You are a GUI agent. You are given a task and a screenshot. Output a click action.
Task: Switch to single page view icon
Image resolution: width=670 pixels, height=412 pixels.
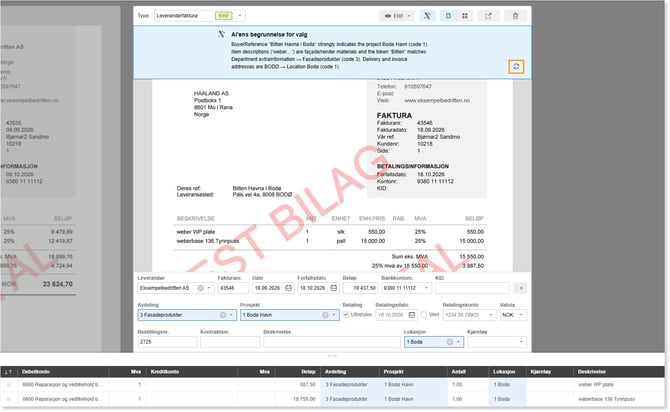[448, 16]
